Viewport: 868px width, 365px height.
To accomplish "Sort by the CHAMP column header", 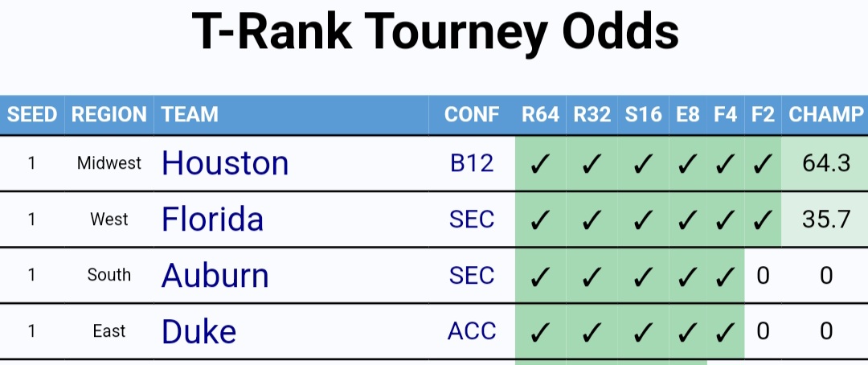I will [x=825, y=115].
